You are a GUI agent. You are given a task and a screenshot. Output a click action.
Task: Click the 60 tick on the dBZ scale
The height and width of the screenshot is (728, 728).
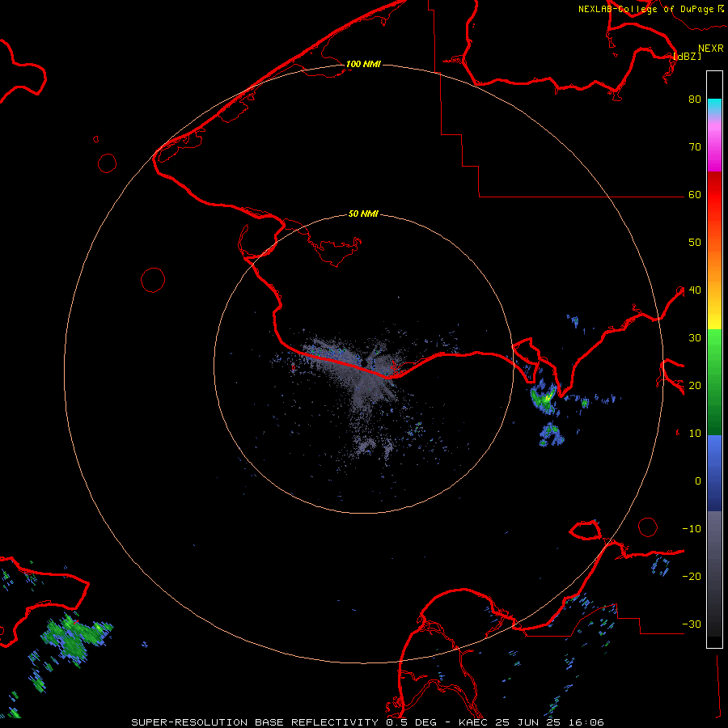(695, 194)
